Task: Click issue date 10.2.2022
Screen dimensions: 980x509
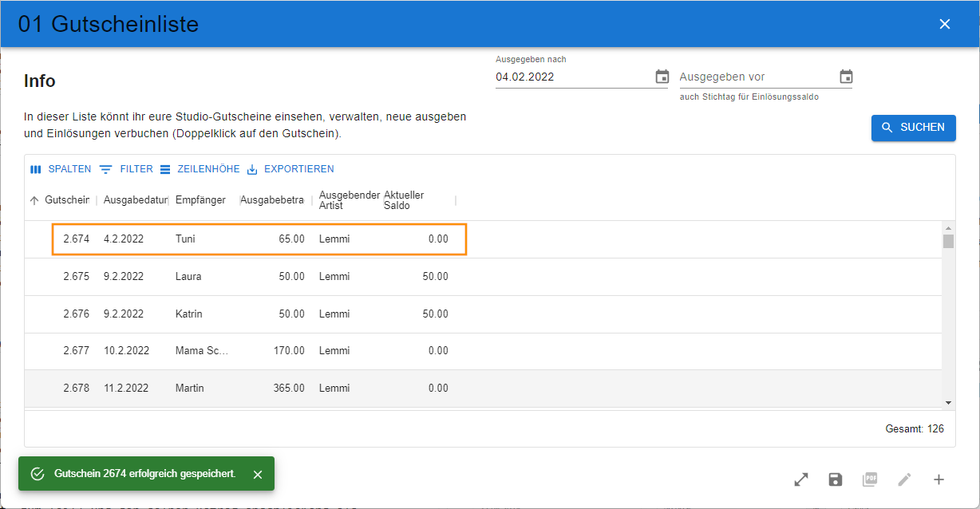Action: coord(127,350)
